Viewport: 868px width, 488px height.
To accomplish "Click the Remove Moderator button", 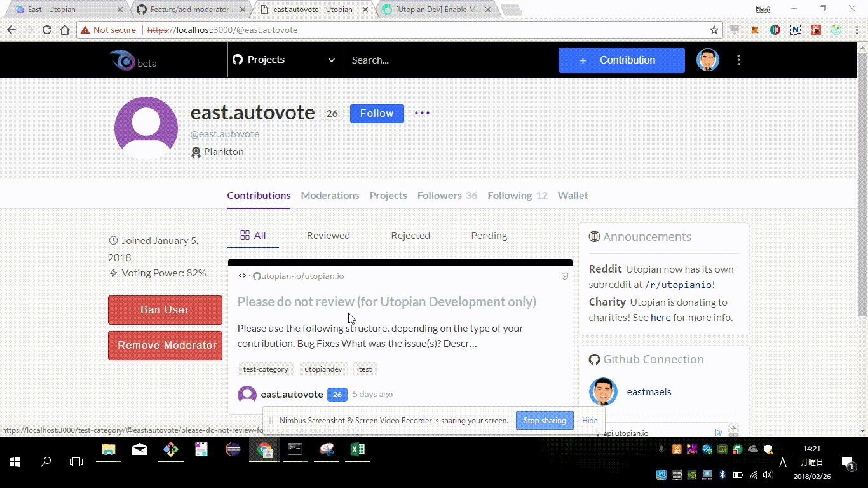I will (x=165, y=346).
